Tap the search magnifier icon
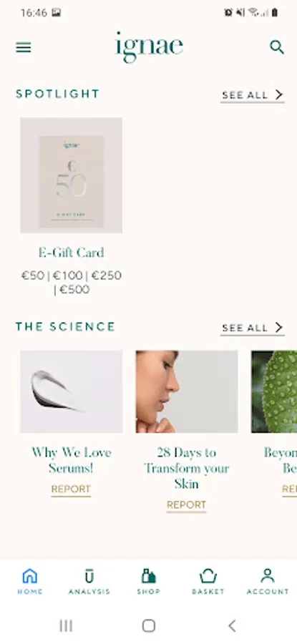 point(277,47)
